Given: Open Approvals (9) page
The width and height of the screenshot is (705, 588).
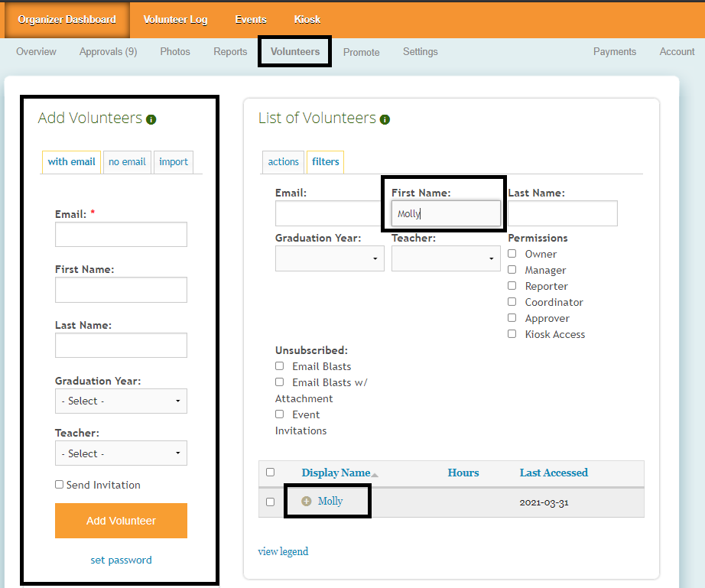Looking at the screenshot, I should point(109,52).
